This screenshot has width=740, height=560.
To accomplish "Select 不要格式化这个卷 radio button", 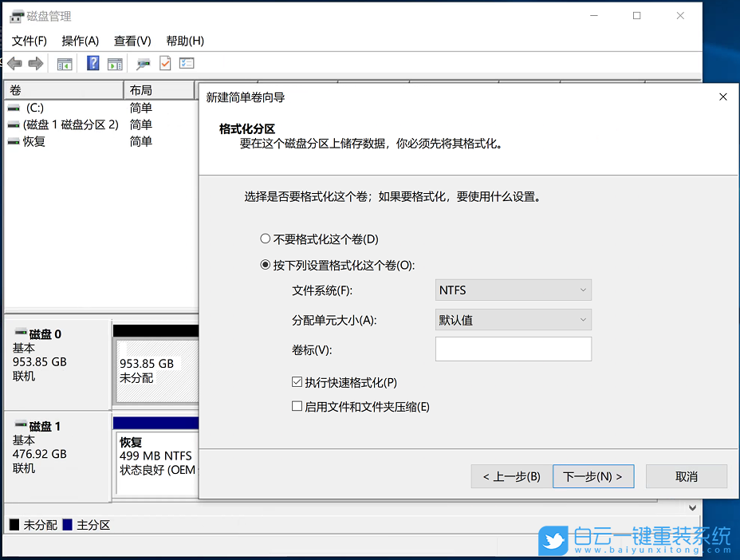I will point(264,238).
